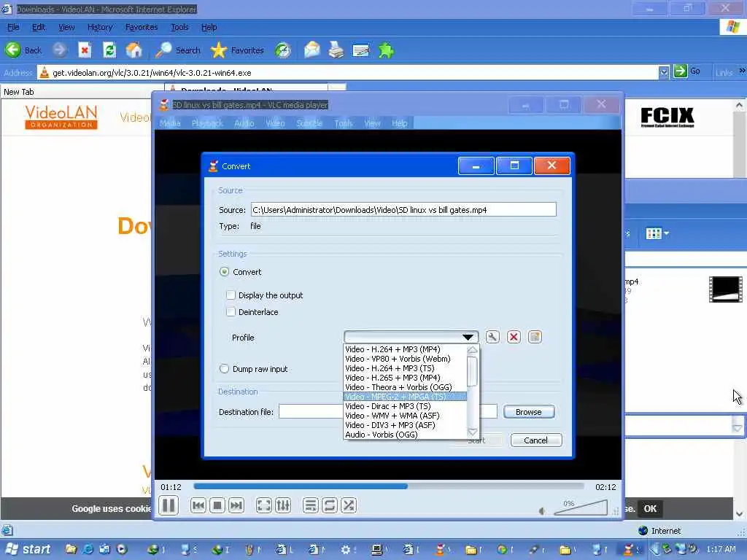The image size is (747, 560).
Task: Refresh the page in IE toolbar
Action: point(109,50)
